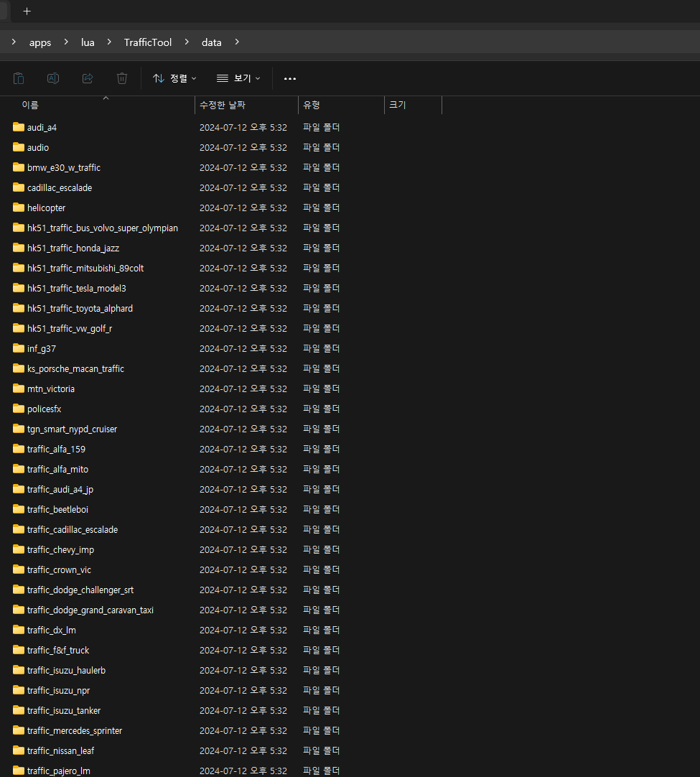Select traffic_mercedes_sprinter folder name

coord(75,731)
